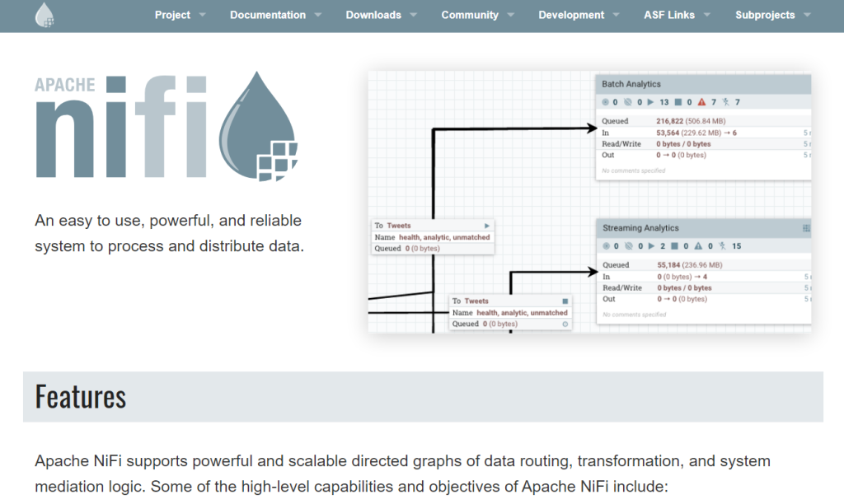Click Streaming Analytics not-transmitting icon
The image size is (844, 504).
[x=628, y=245]
